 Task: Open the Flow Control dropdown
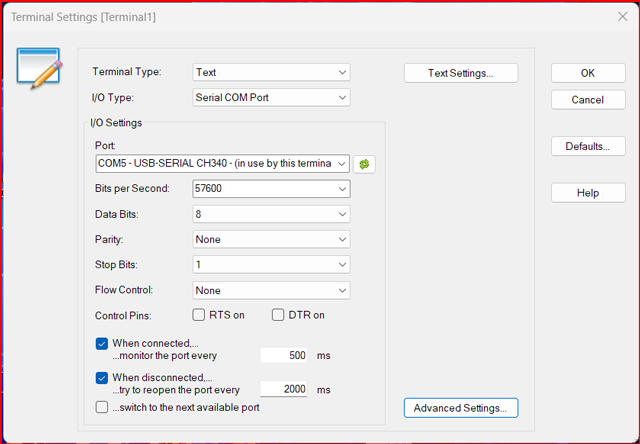click(x=271, y=291)
